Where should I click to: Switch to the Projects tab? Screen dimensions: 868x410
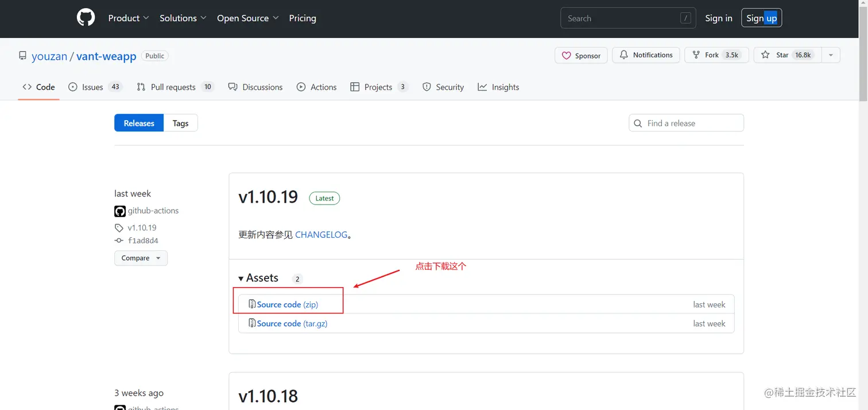click(379, 87)
